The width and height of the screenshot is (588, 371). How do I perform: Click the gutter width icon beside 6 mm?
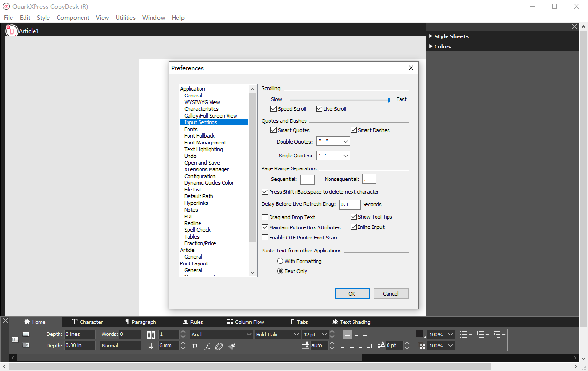(x=151, y=346)
